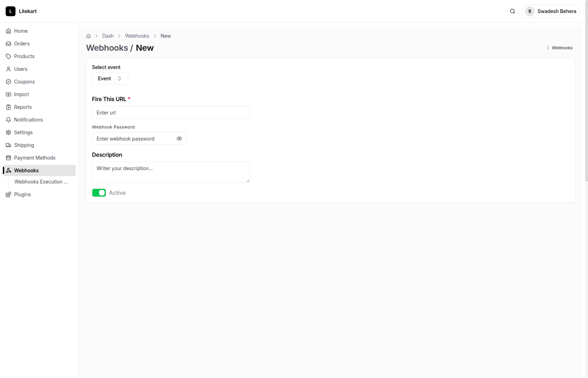This screenshot has height=378, width=588.
Task: Open Swadesh Behera profile menu
Action: tap(550, 11)
